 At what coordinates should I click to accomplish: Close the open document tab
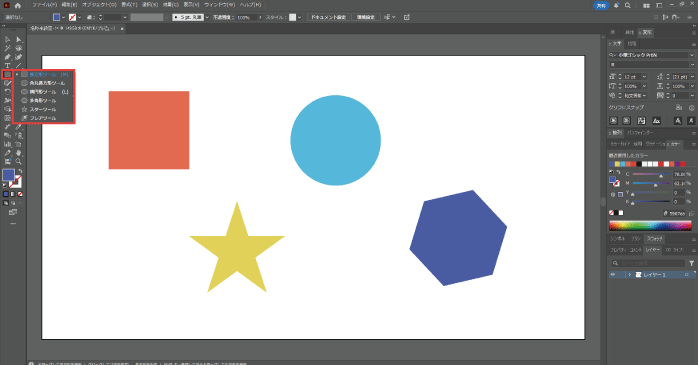pyautogui.click(x=122, y=28)
